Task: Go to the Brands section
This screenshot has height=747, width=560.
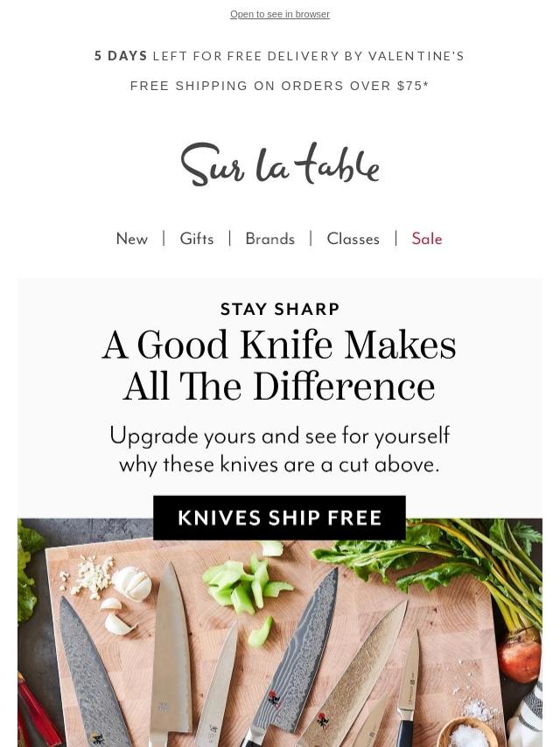Action: (x=269, y=239)
